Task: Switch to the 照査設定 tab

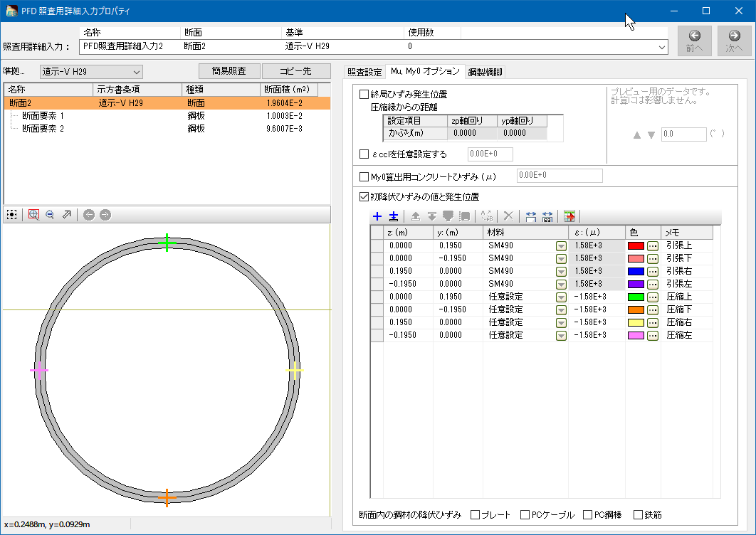Action: (364, 72)
